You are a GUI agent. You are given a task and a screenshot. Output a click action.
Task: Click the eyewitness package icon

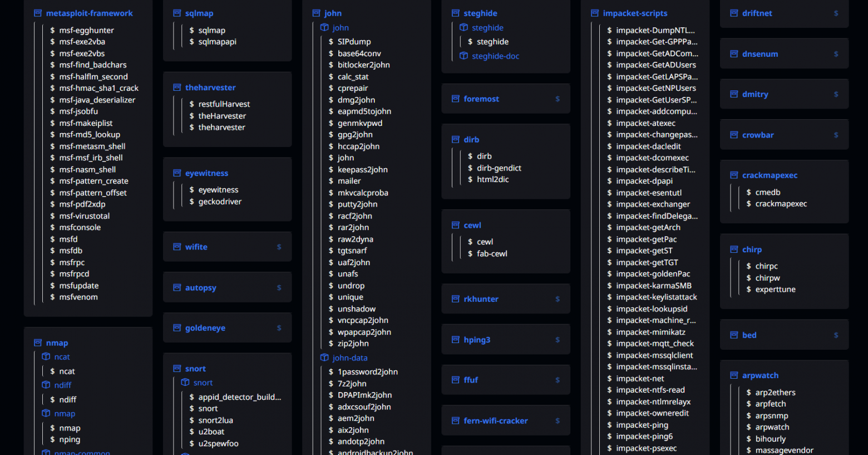177,173
